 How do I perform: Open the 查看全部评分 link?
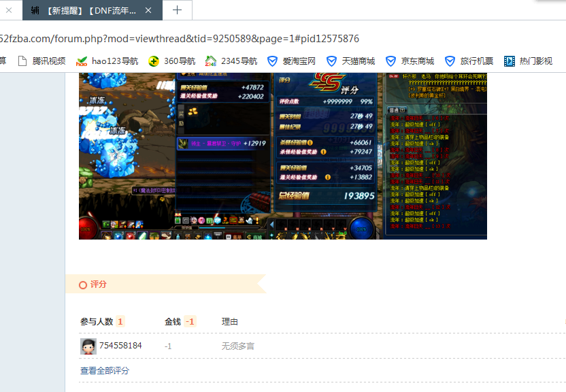[105, 371]
